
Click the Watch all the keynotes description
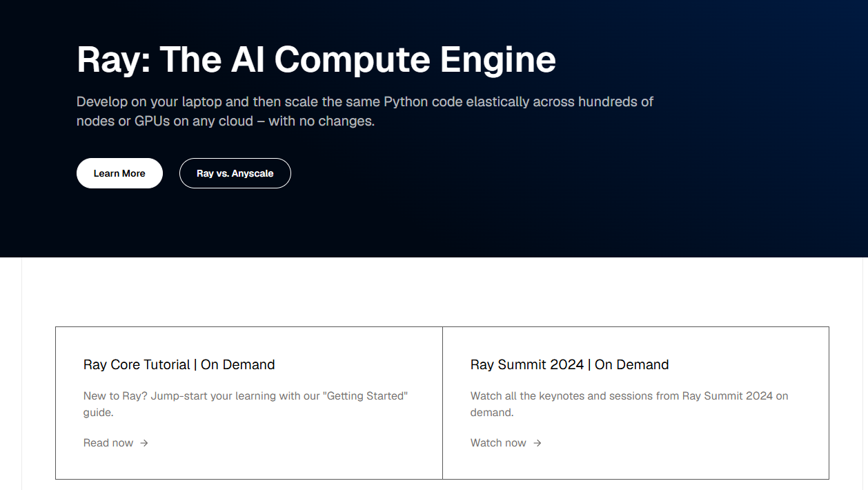[x=629, y=404]
